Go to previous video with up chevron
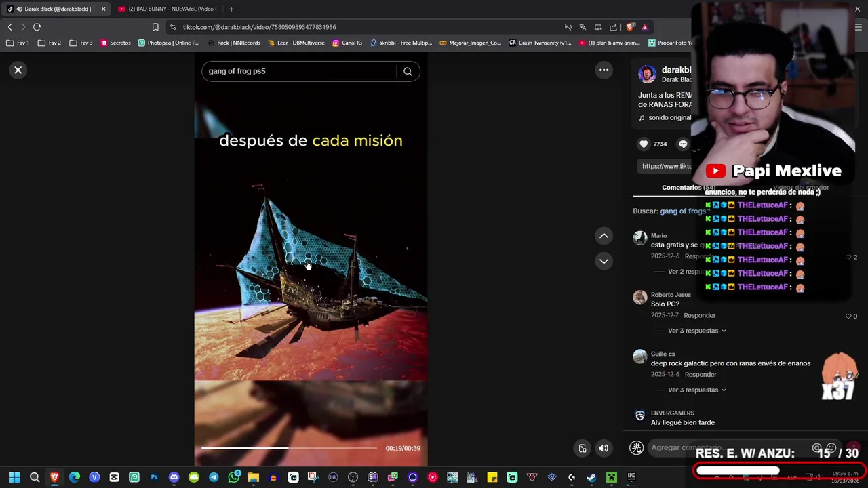The image size is (868, 488). (604, 236)
